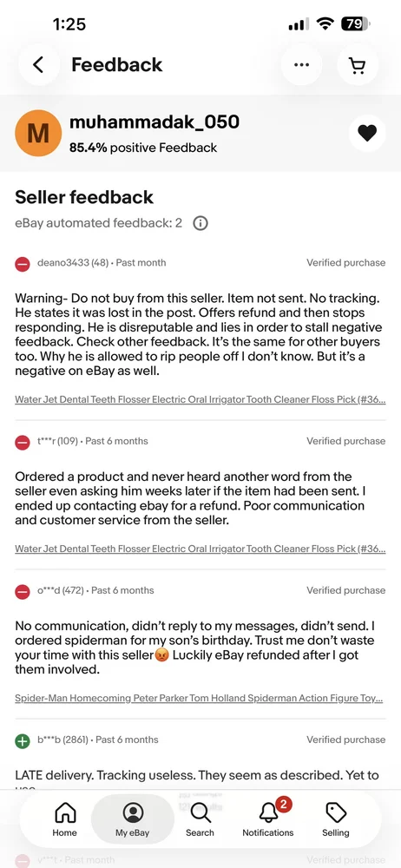Viewport: 401px width, 868px height.
Task: Open the shopping cart
Action: (358, 65)
